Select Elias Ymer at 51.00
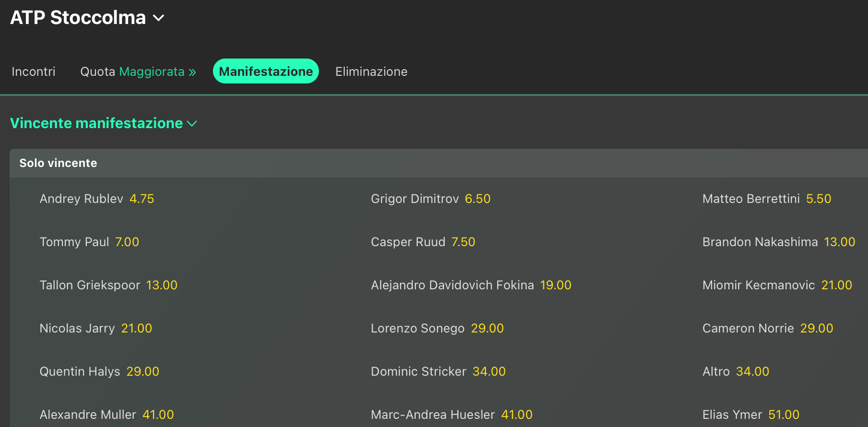Viewport: 868px width, 427px height. coord(751,415)
